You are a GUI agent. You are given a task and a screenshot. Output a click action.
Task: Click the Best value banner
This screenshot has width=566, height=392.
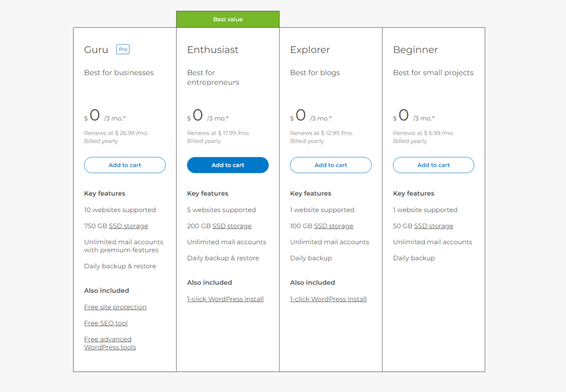tap(228, 19)
